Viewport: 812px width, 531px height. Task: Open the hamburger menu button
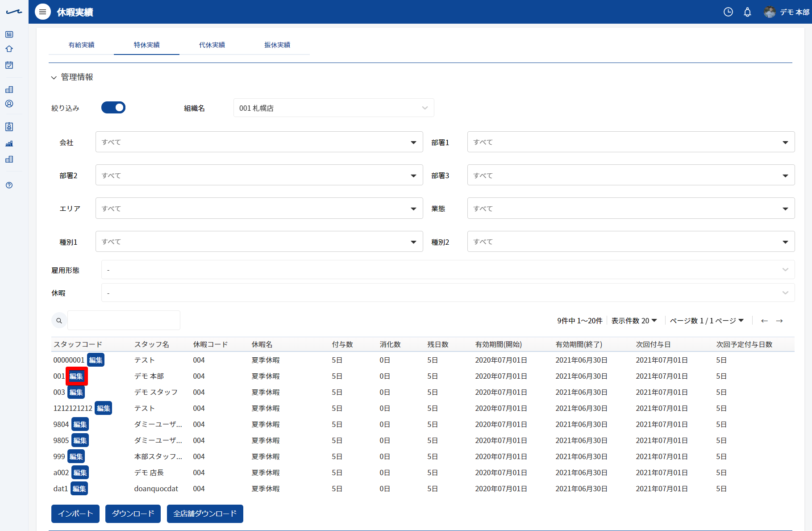42,12
